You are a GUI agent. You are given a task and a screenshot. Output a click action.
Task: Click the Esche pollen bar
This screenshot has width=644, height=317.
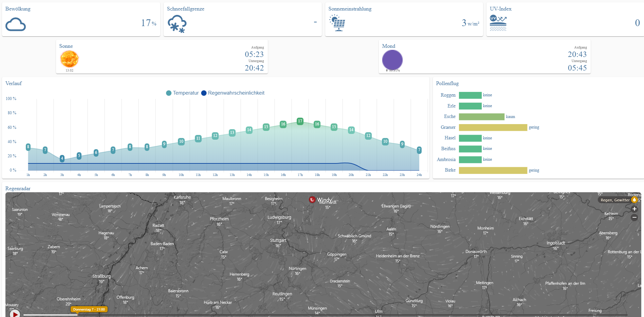[482, 117]
